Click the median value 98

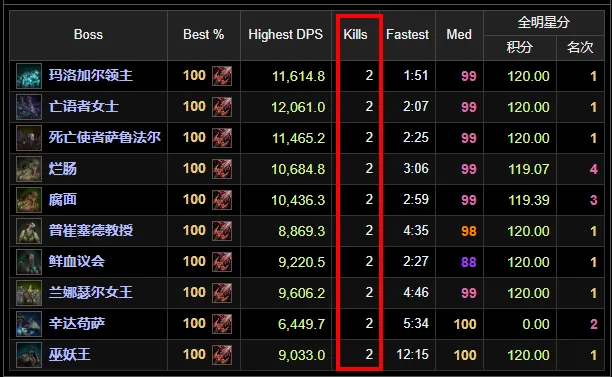coord(469,231)
